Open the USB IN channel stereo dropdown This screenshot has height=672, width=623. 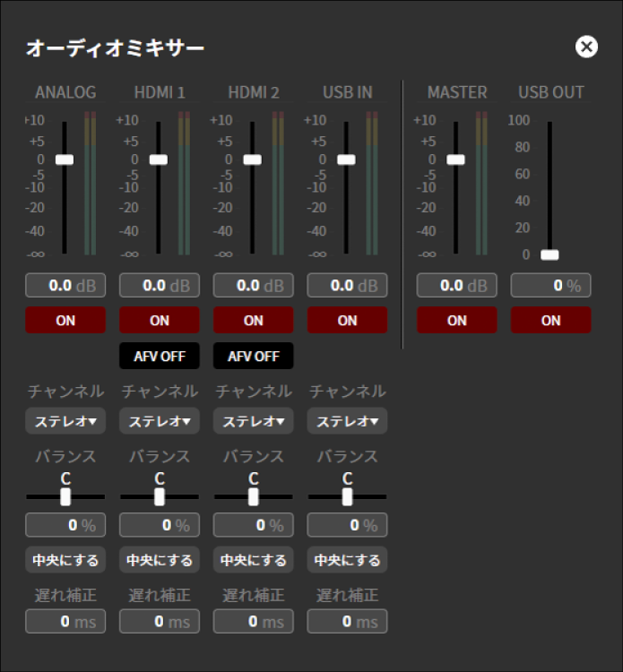(347, 421)
